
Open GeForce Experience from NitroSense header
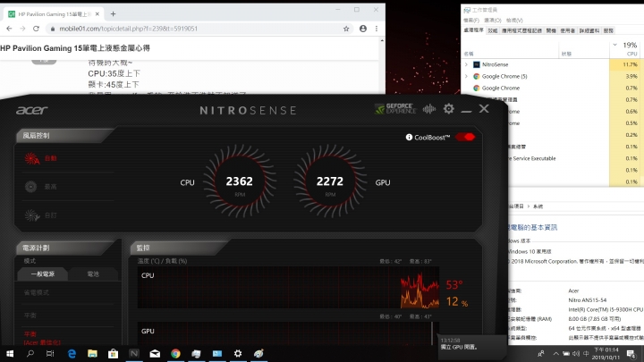[395, 109]
